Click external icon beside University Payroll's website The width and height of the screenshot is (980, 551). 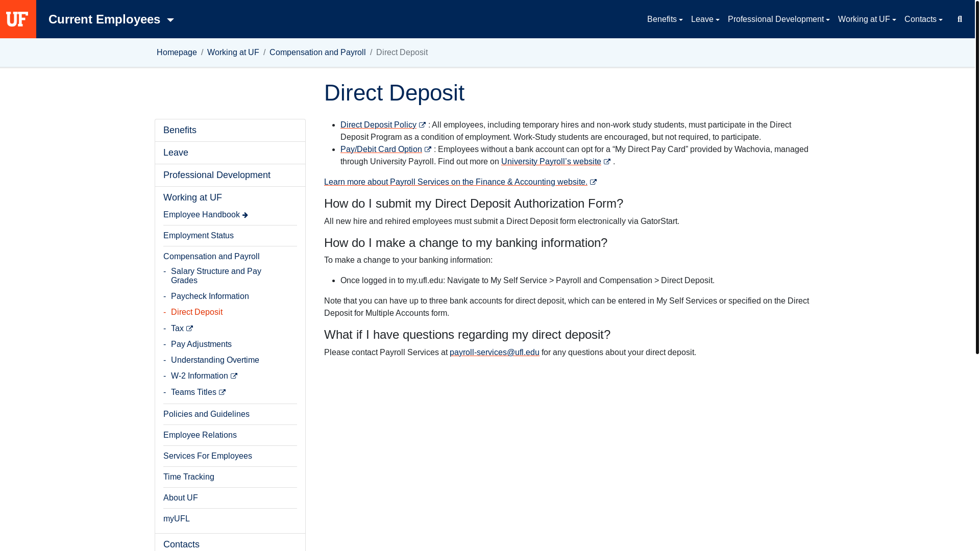tap(607, 162)
